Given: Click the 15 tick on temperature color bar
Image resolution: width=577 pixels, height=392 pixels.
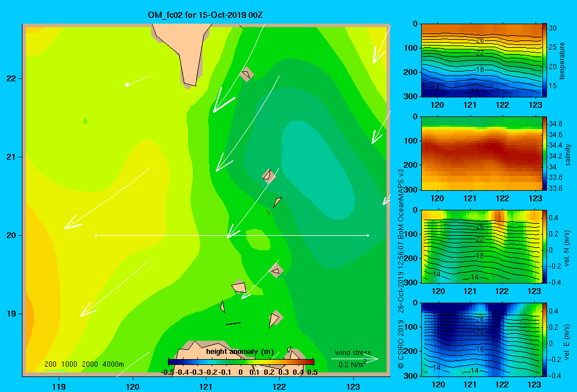Looking at the screenshot, I should 553,86.
